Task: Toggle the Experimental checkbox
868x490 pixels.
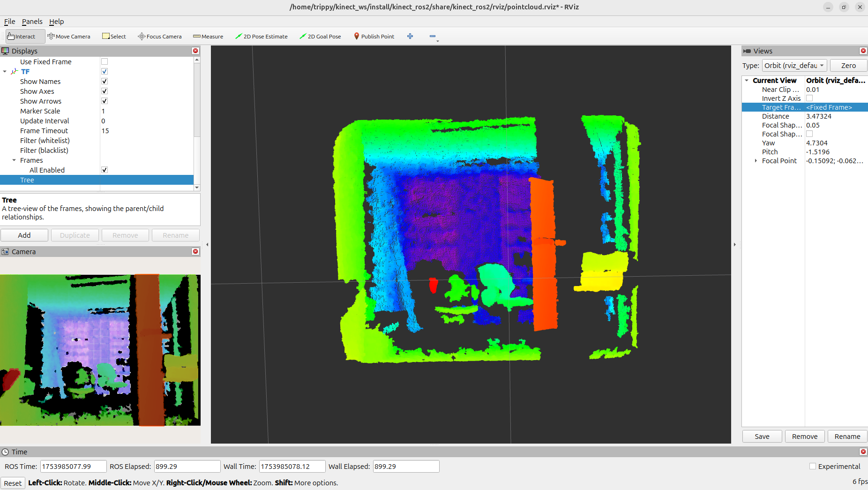Action: point(812,466)
